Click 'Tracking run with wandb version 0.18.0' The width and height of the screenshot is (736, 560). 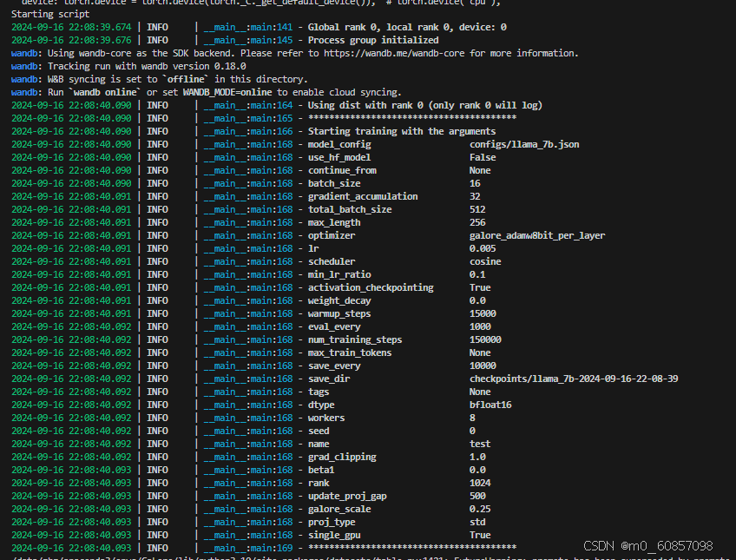tap(147, 66)
